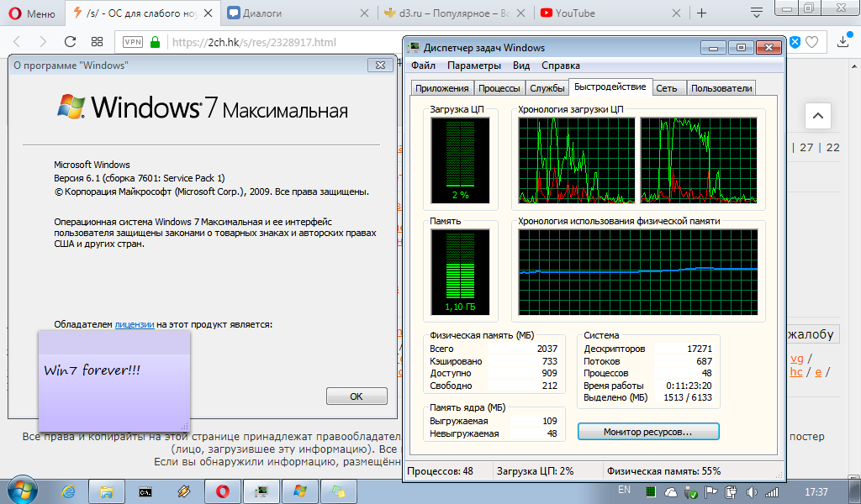This screenshot has width=861, height=504.
Task: Click the EN language indicator
Action: point(625,490)
